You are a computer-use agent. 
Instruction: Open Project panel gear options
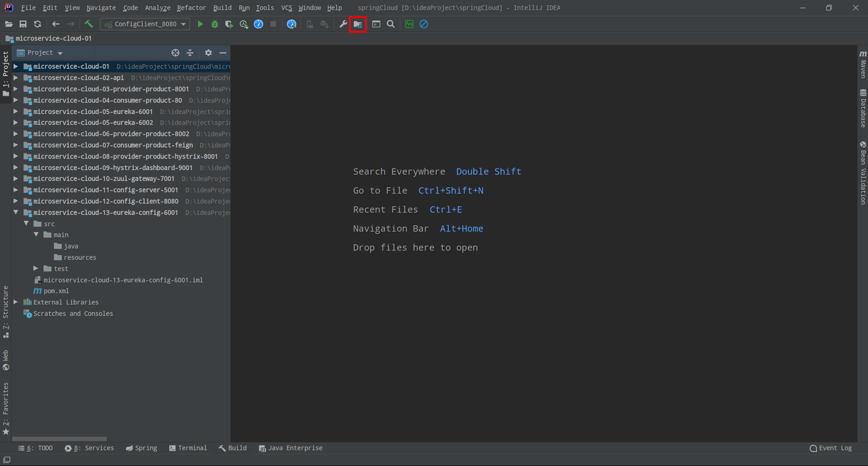tap(208, 53)
